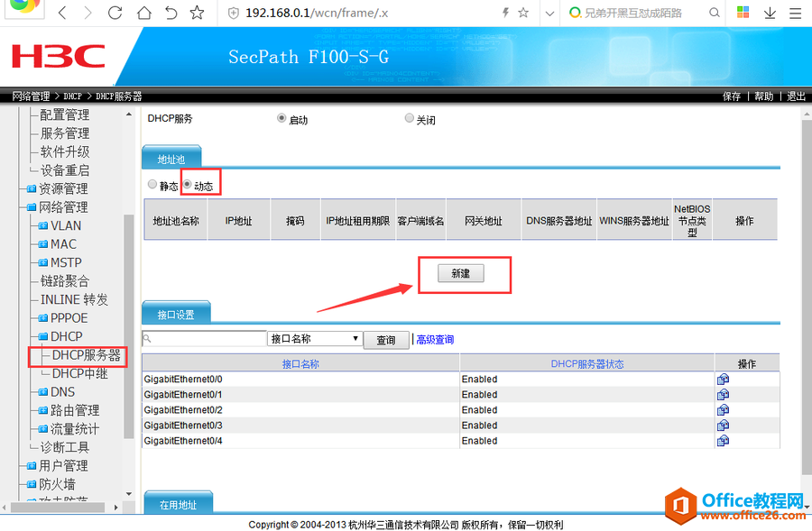Expand the DNS tree node
This screenshot has height=531, width=812.
[43, 392]
